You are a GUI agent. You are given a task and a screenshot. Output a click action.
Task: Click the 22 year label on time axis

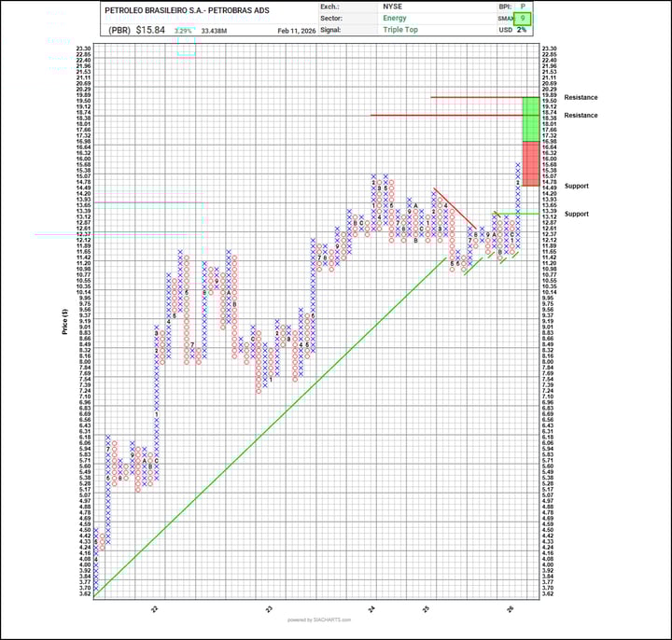tap(155, 608)
